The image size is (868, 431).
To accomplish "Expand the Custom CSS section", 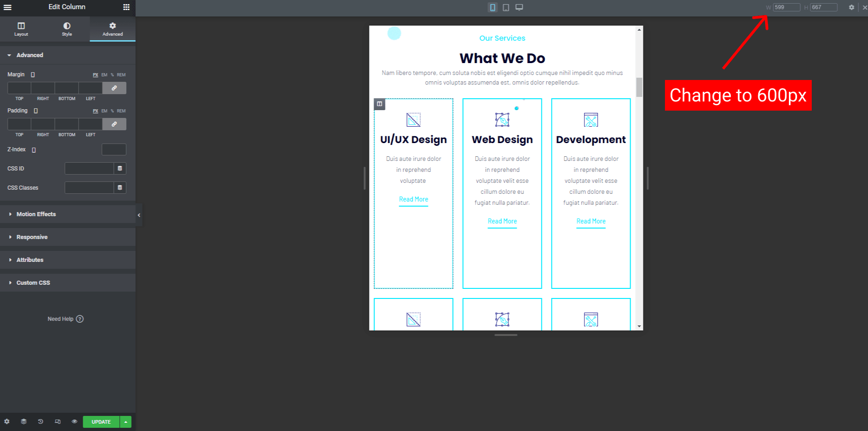I will (x=68, y=282).
